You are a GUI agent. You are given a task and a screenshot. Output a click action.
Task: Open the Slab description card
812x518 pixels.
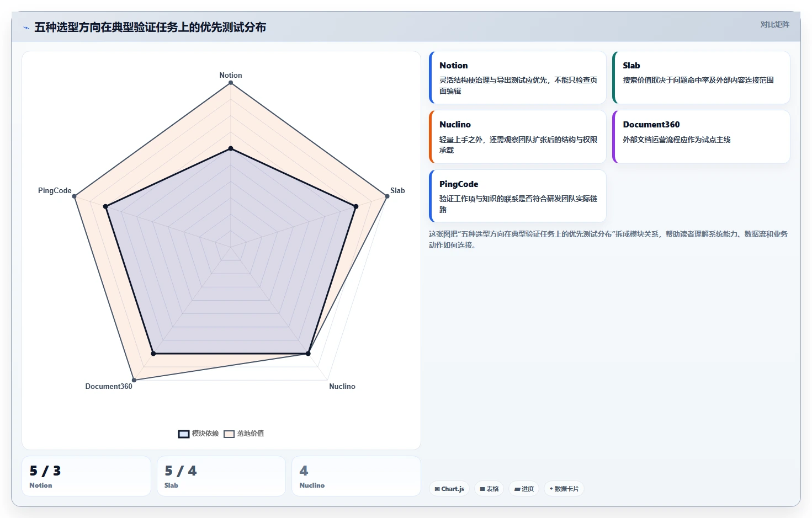pos(701,78)
